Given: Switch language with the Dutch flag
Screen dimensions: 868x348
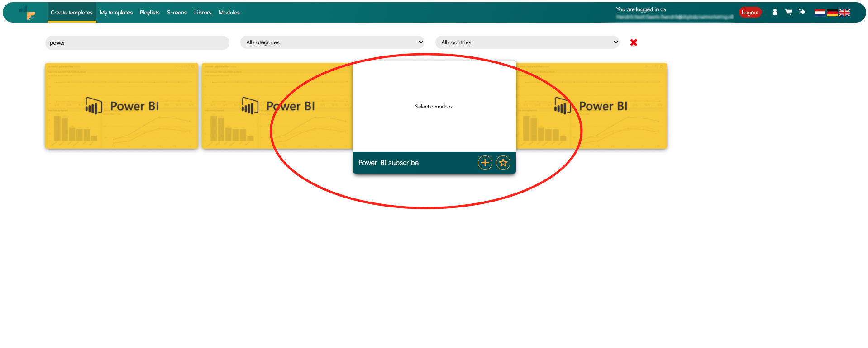Looking at the screenshot, I should [820, 12].
